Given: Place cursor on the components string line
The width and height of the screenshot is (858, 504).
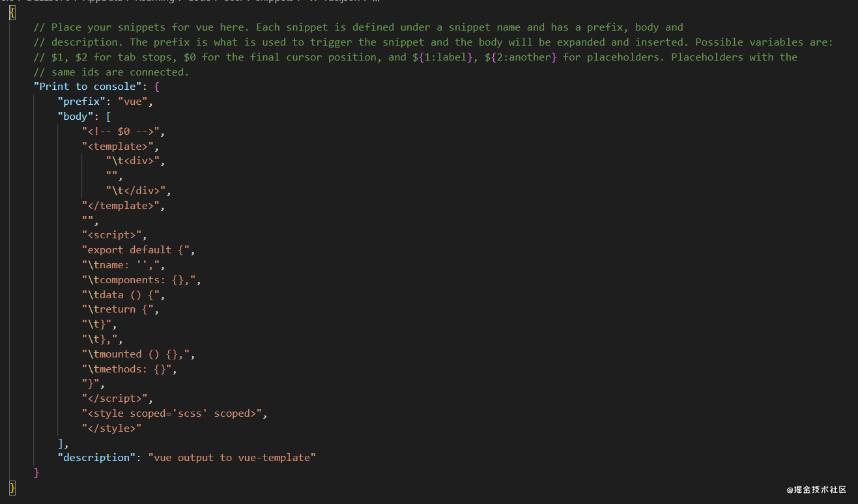Looking at the screenshot, I should (x=141, y=279).
